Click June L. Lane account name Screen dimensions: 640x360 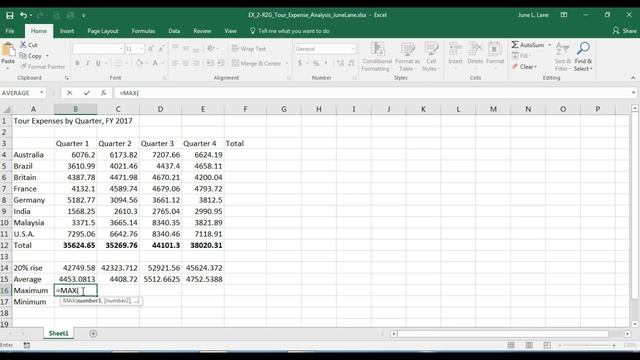(533, 15)
